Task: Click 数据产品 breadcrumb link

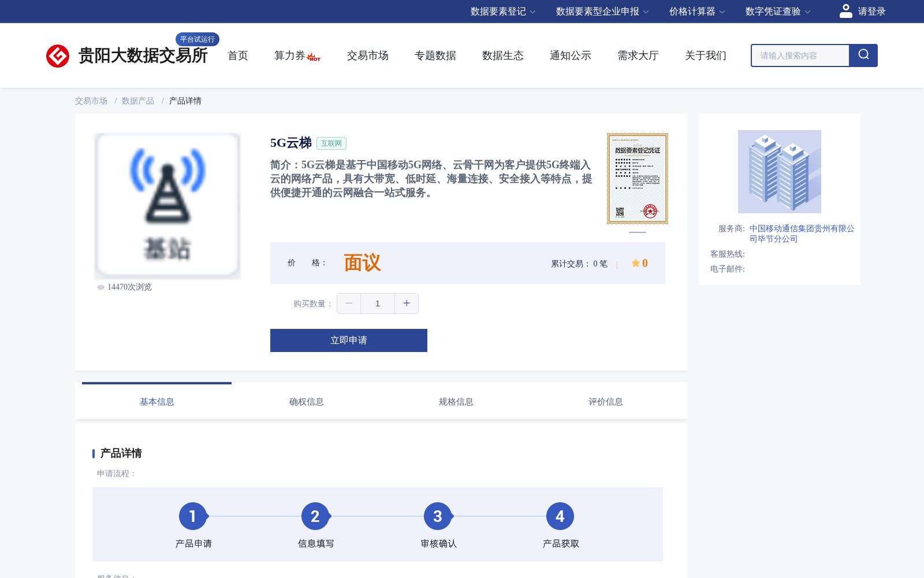Action: (138, 101)
